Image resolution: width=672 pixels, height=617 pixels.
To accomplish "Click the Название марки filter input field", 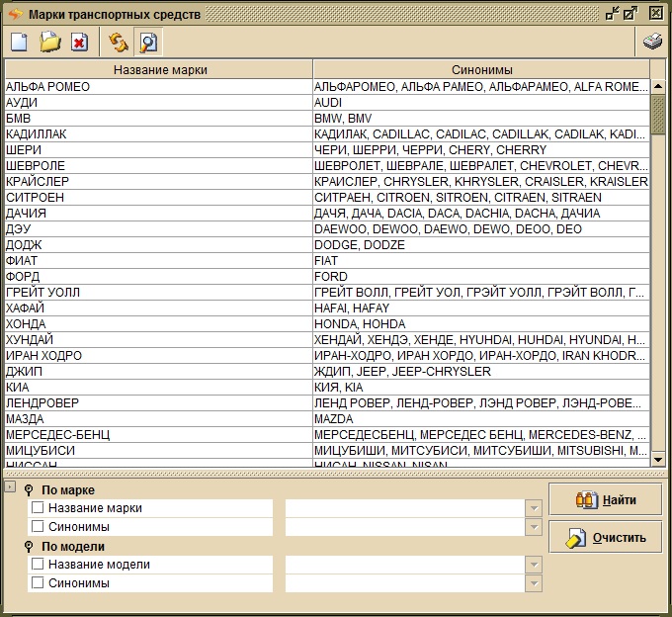I will (405, 508).
